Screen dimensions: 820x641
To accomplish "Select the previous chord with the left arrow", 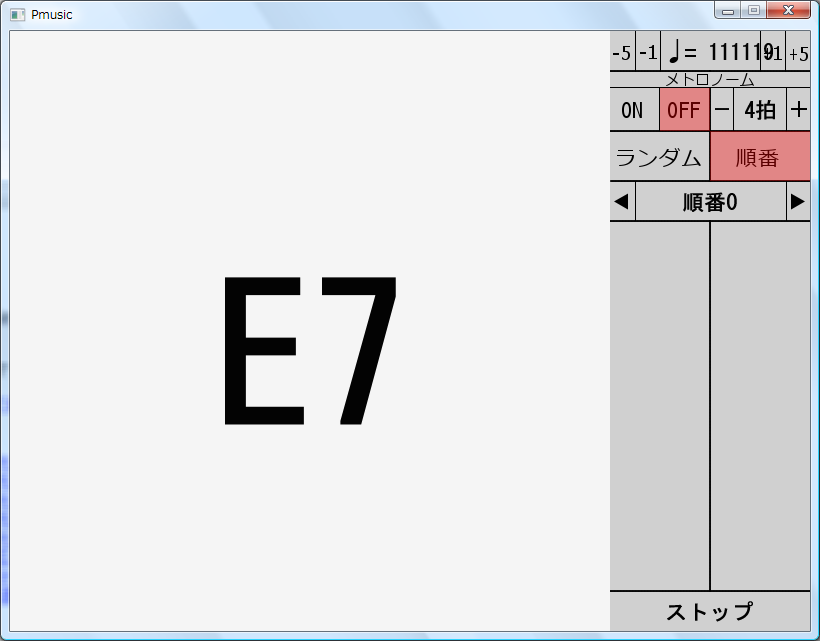I will coord(620,201).
